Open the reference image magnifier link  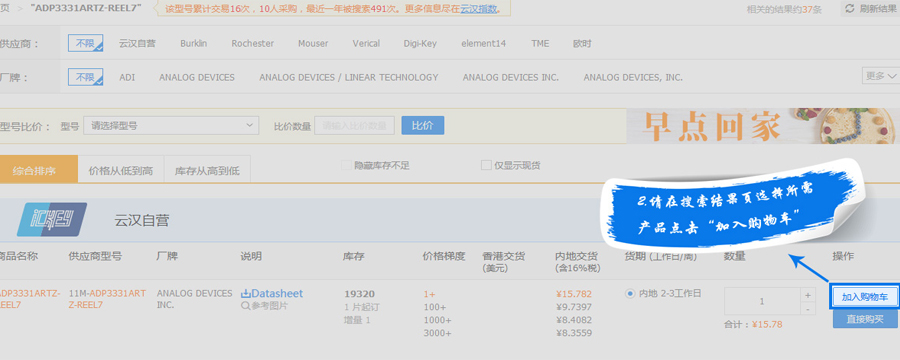pyautogui.click(x=264, y=306)
